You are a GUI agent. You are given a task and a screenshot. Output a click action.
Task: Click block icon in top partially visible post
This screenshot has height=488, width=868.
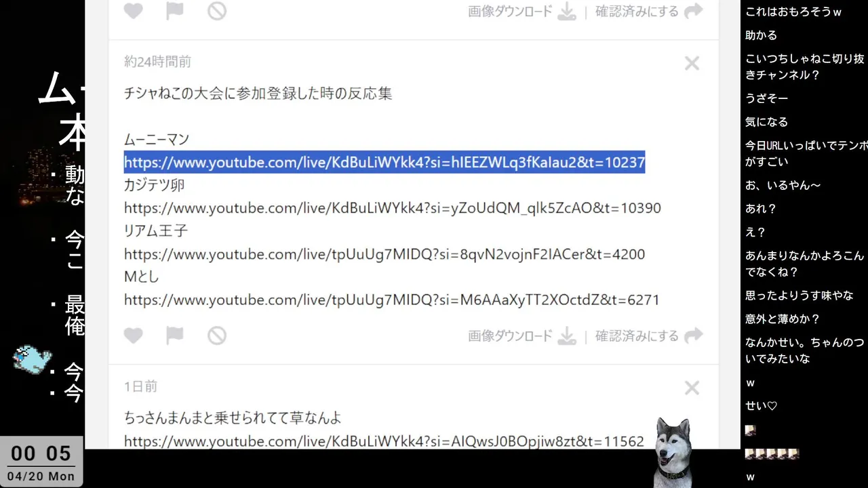point(217,11)
